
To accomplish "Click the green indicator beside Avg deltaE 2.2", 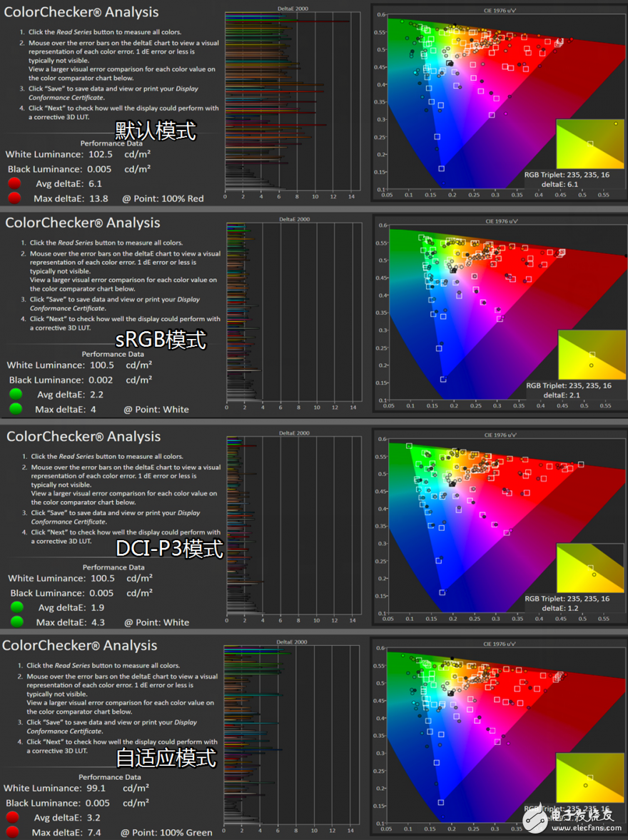I will click(15, 394).
